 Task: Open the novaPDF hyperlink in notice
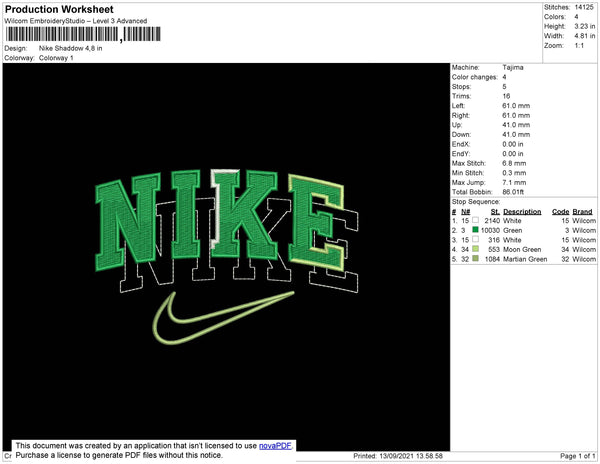[x=275, y=446]
